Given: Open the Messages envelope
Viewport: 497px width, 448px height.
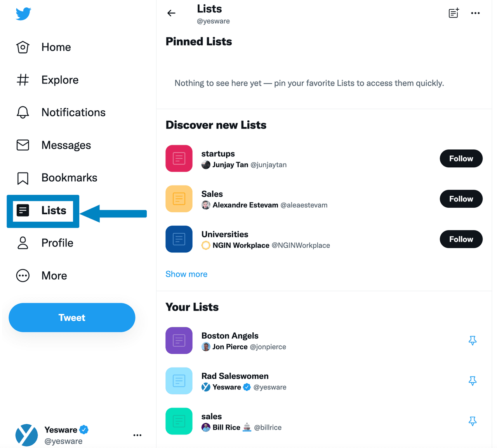Looking at the screenshot, I should coord(23,145).
